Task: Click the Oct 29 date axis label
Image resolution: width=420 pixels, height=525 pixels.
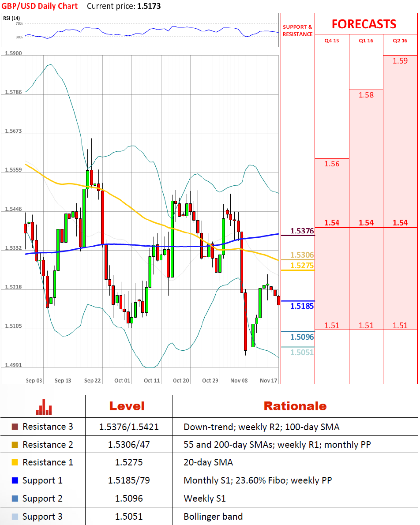Action: (210, 380)
